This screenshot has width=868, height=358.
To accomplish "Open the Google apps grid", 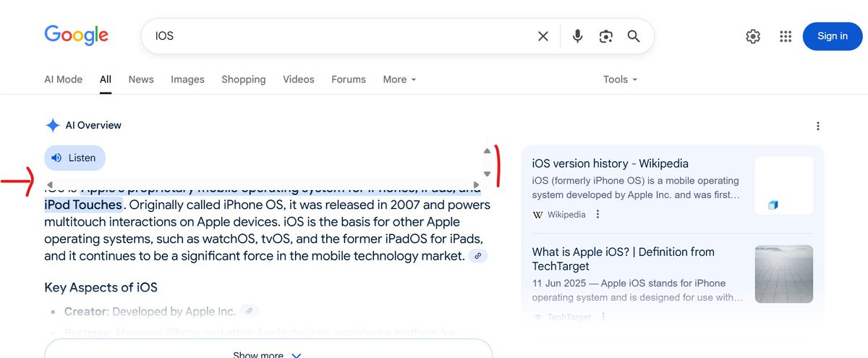I will [x=786, y=36].
